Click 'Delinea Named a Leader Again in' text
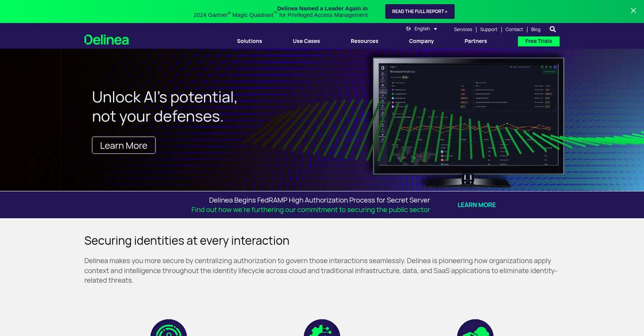The width and height of the screenshot is (644, 336). click(322, 8)
